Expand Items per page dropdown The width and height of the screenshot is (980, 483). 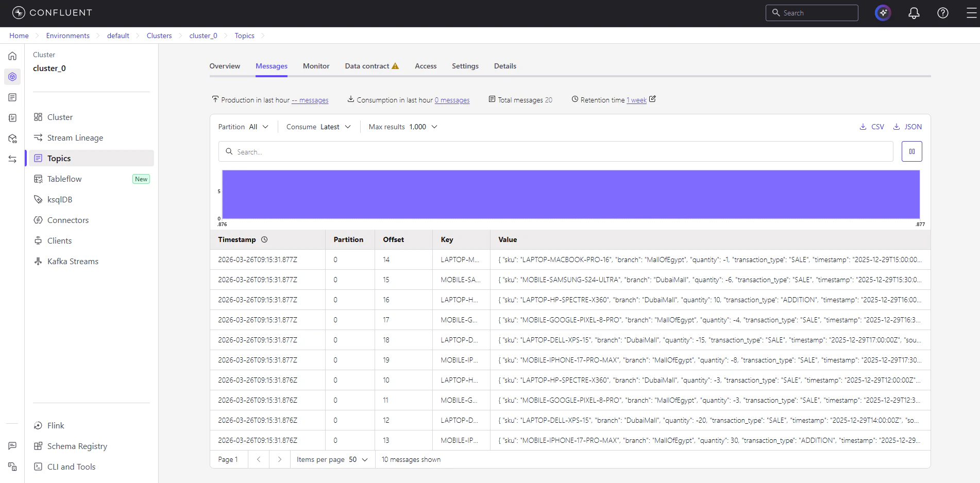click(332, 459)
